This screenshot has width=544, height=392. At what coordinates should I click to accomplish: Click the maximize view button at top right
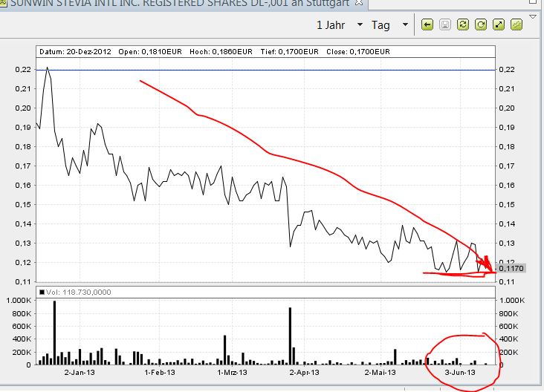click(534, 1)
